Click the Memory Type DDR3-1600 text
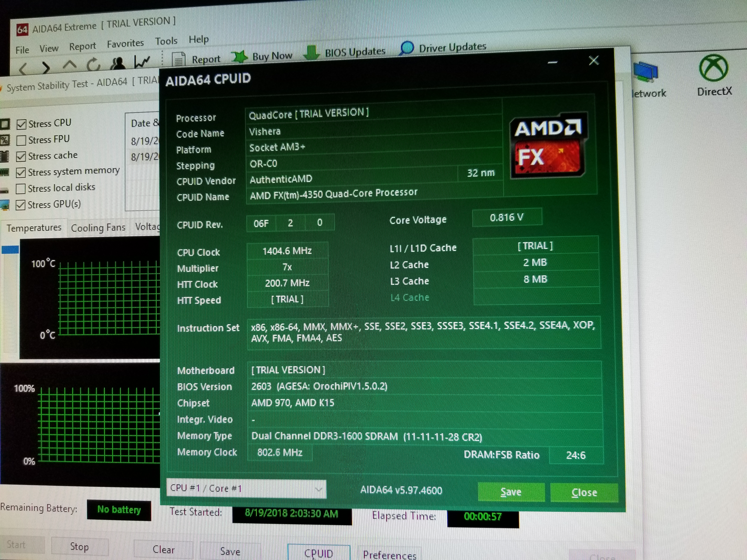The height and width of the screenshot is (560, 747). click(367, 436)
